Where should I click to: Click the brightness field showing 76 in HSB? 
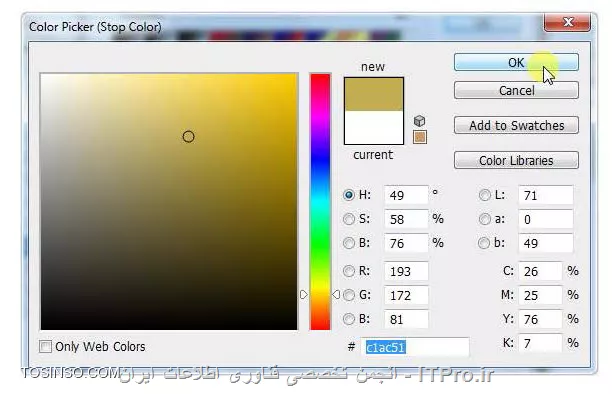click(406, 244)
